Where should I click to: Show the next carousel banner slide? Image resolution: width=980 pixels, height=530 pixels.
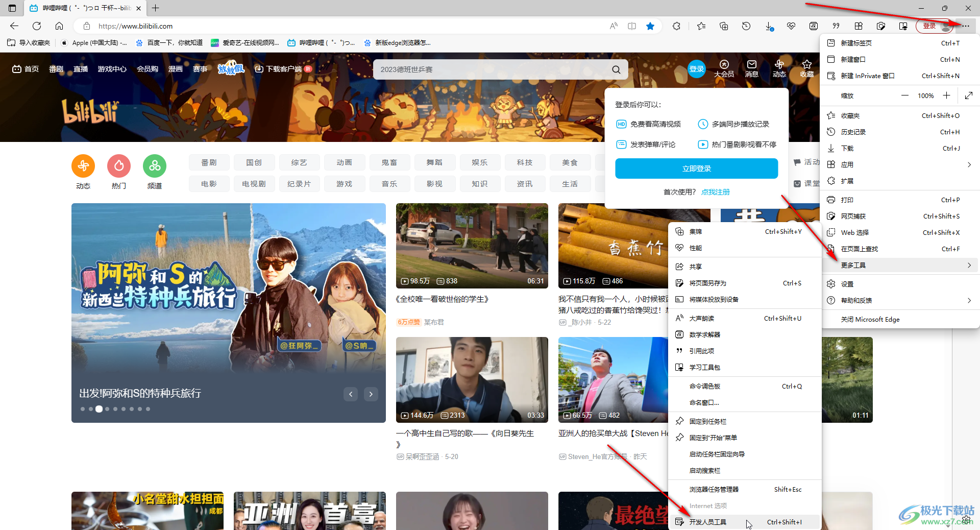(x=371, y=394)
